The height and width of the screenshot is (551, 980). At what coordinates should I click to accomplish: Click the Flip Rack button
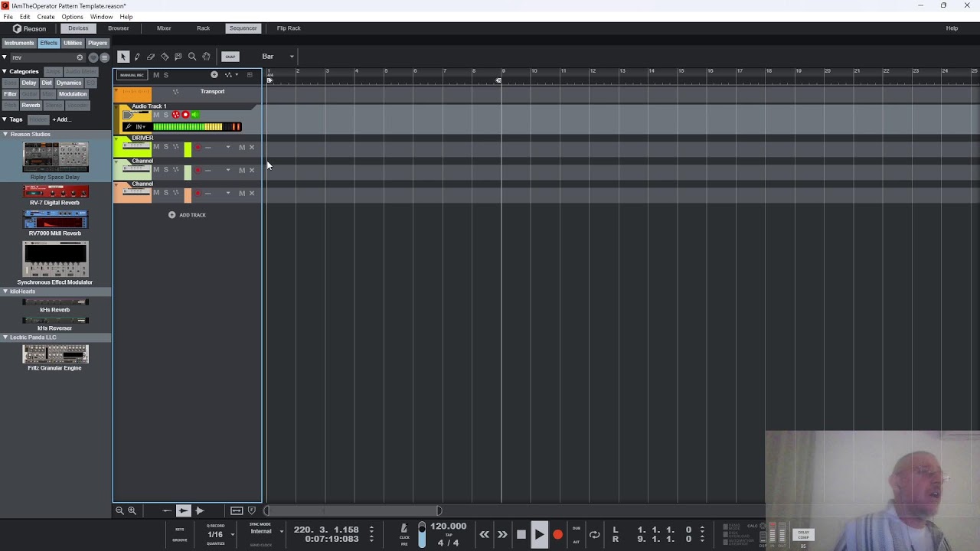[289, 28]
